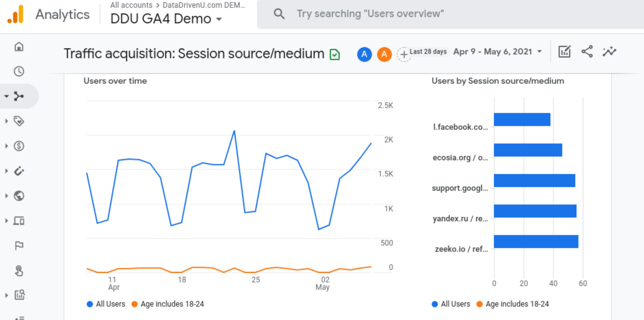Open the Apr 9 - May 6, 2021 date range dropdown

click(497, 52)
